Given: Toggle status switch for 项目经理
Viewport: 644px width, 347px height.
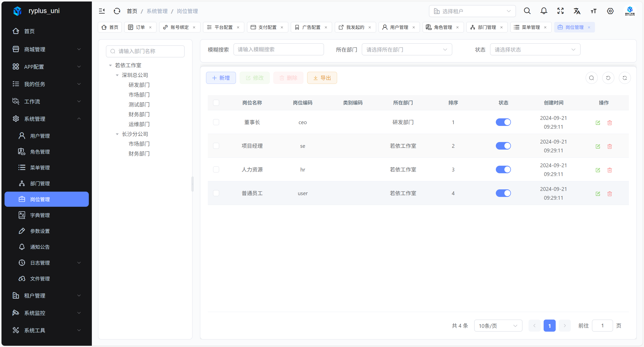Looking at the screenshot, I should tap(503, 146).
